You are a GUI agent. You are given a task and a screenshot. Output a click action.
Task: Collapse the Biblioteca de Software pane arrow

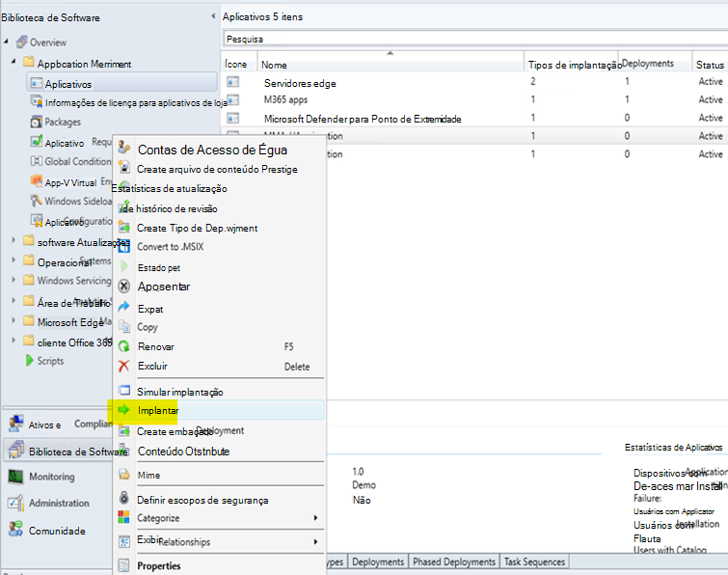213,16
